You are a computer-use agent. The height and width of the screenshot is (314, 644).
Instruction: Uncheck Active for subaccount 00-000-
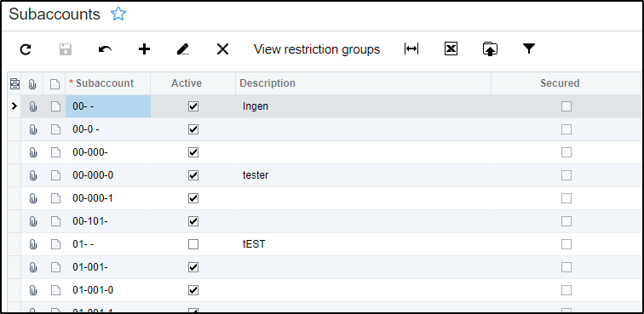pos(193,152)
